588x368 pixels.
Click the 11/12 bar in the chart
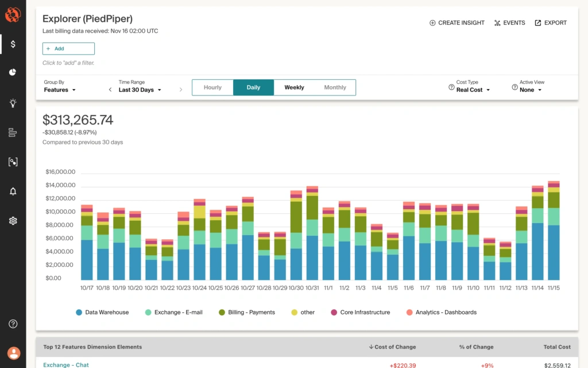pos(505,260)
